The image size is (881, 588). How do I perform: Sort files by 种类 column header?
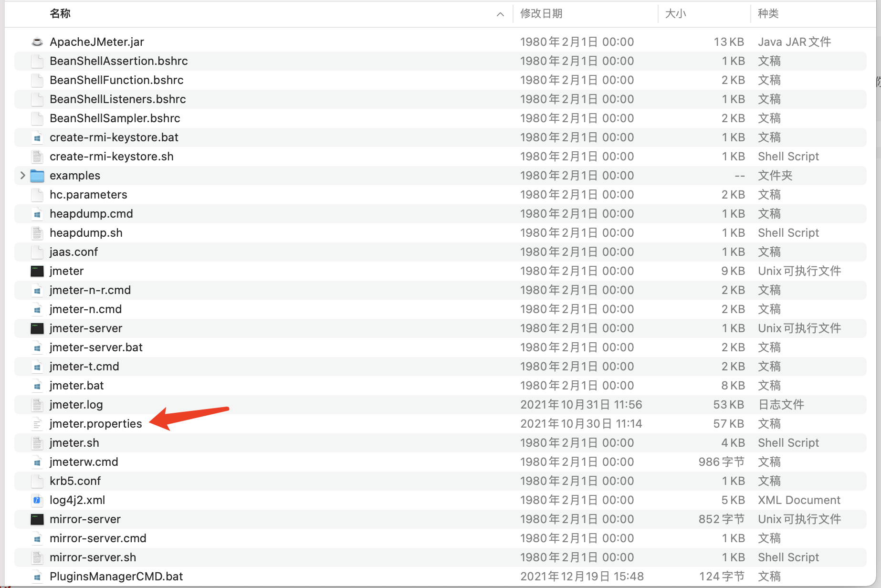point(768,14)
